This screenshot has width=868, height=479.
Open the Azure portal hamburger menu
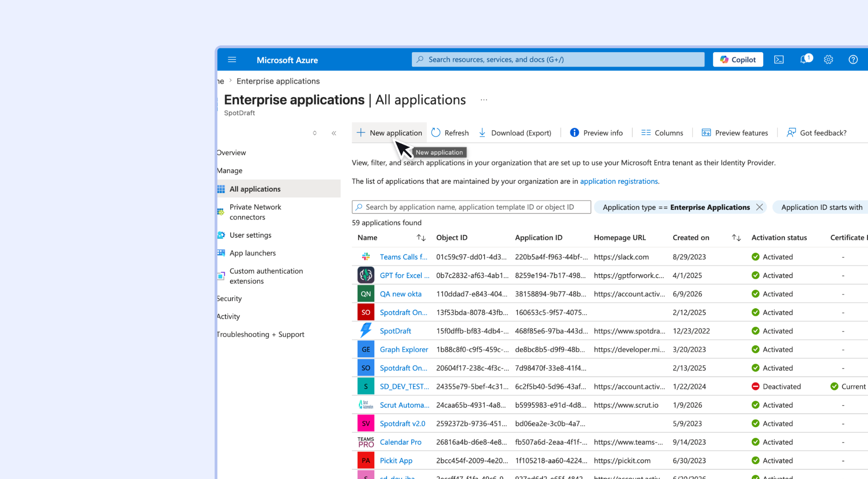tap(232, 60)
